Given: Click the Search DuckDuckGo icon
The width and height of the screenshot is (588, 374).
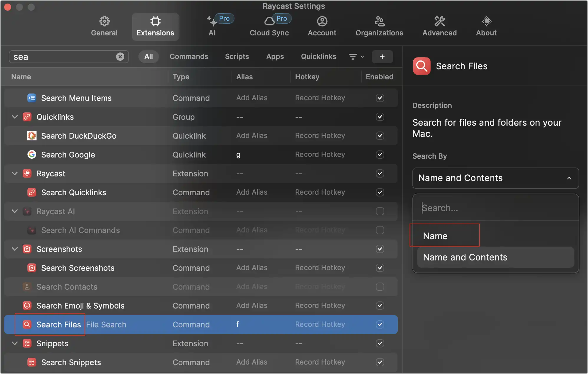Looking at the screenshot, I should coord(32,136).
